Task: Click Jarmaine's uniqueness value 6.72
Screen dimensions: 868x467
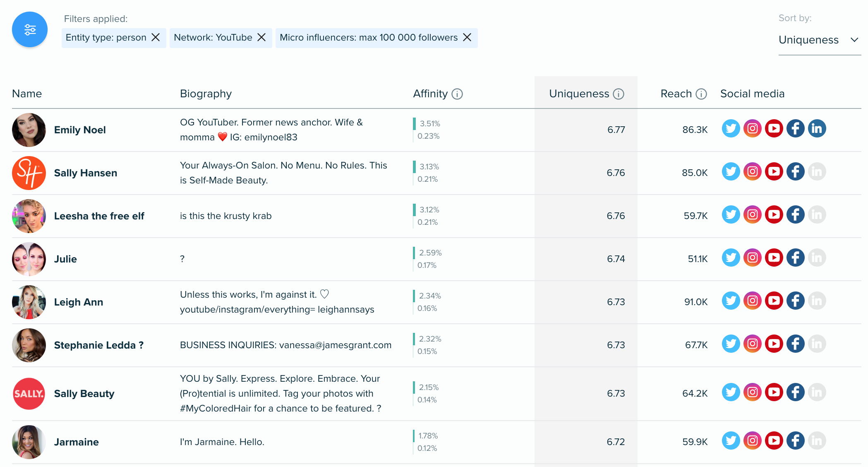Action: point(616,442)
